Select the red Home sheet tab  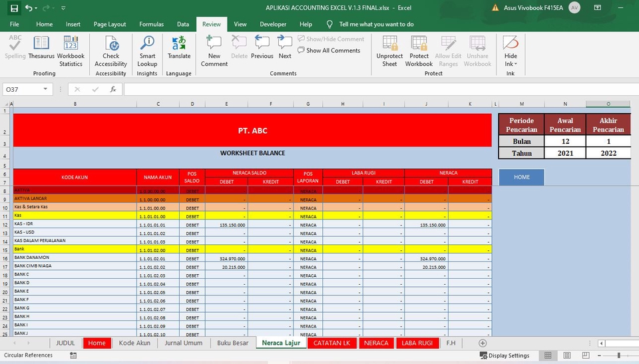97,343
